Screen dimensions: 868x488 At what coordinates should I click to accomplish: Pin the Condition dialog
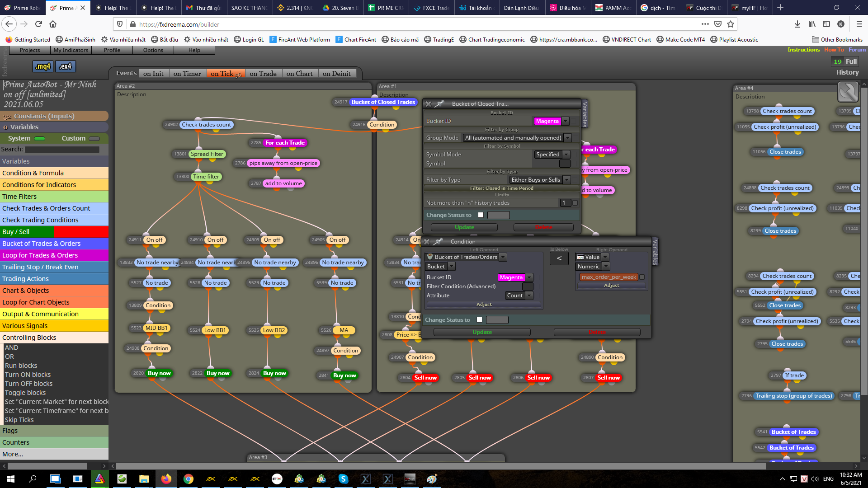pyautogui.click(x=439, y=242)
